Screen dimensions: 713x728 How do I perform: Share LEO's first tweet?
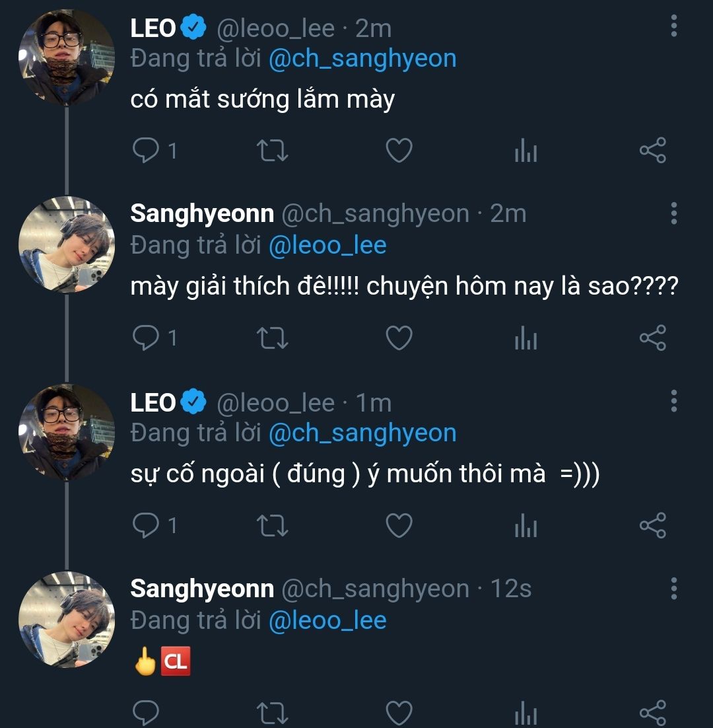click(x=653, y=151)
